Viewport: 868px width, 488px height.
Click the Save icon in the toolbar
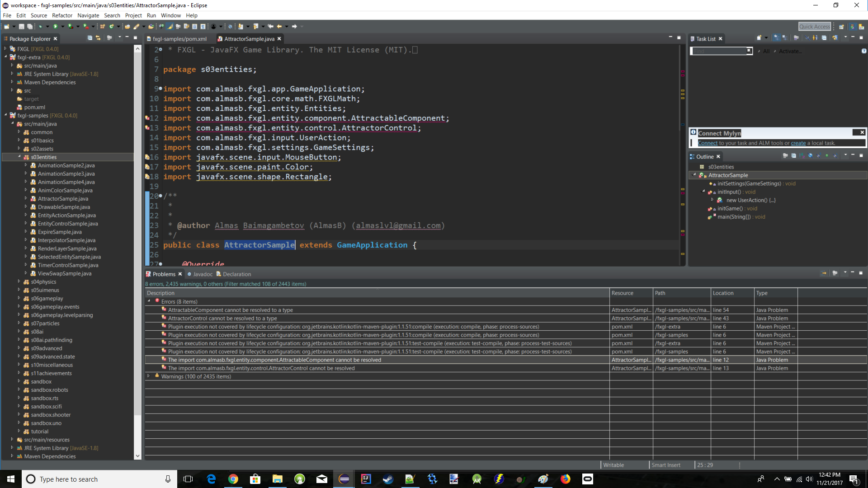click(21, 26)
